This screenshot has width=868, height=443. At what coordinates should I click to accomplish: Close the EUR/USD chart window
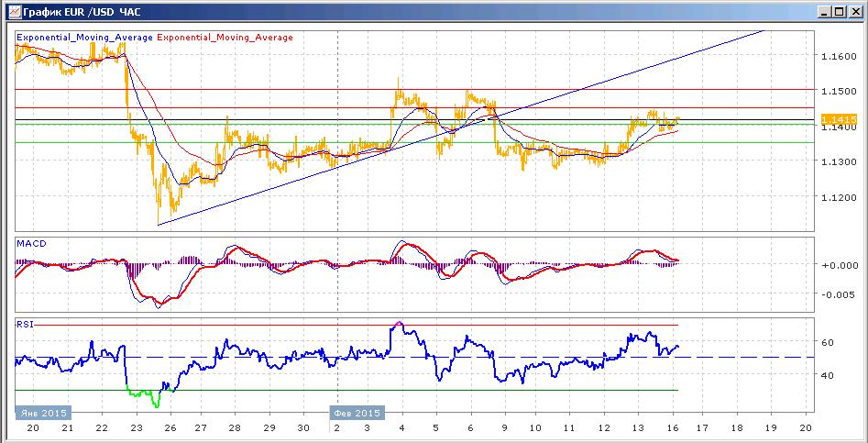[x=855, y=10]
